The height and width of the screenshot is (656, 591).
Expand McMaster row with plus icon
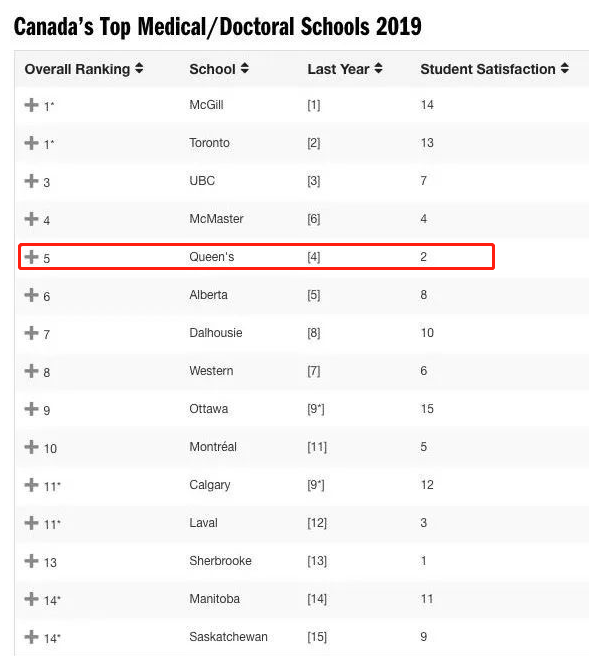tap(31, 219)
